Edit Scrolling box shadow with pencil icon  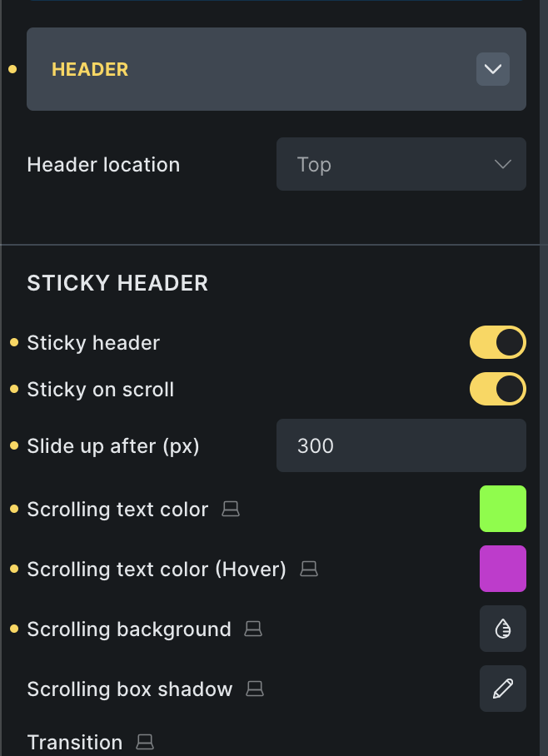pyautogui.click(x=503, y=689)
